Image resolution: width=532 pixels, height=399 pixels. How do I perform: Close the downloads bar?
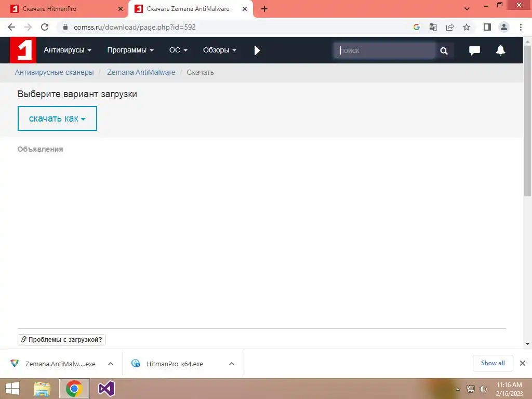coord(523,363)
